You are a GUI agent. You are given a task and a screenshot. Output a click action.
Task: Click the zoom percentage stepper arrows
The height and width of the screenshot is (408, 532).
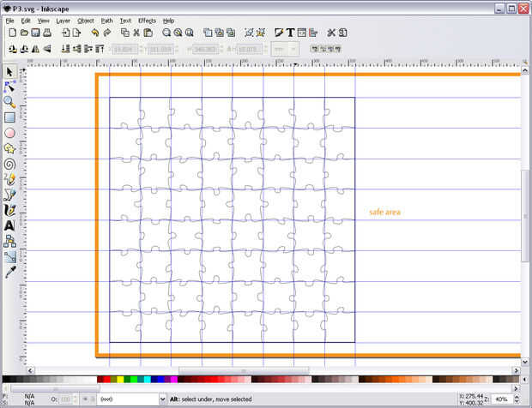(x=517, y=399)
